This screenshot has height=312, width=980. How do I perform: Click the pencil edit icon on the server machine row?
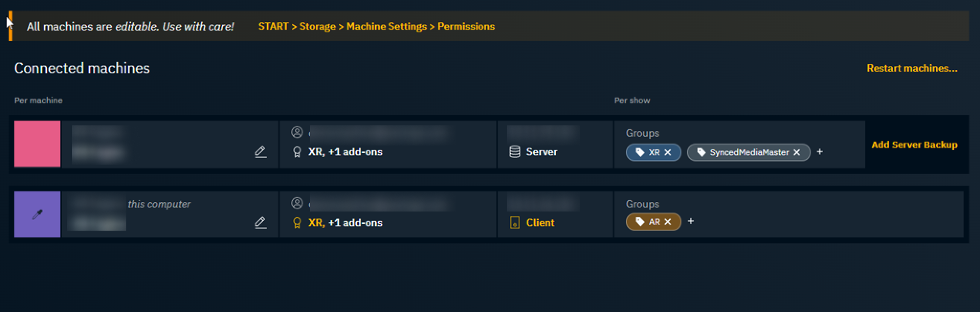tap(260, 152)
